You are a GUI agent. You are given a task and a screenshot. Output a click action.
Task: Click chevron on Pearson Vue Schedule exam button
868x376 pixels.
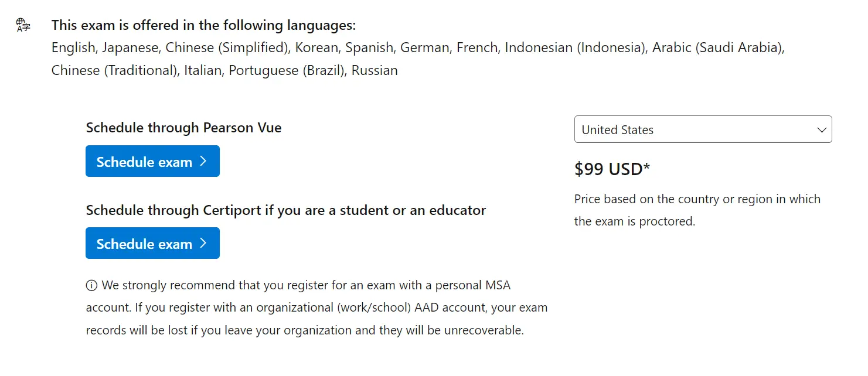[203, 161]
